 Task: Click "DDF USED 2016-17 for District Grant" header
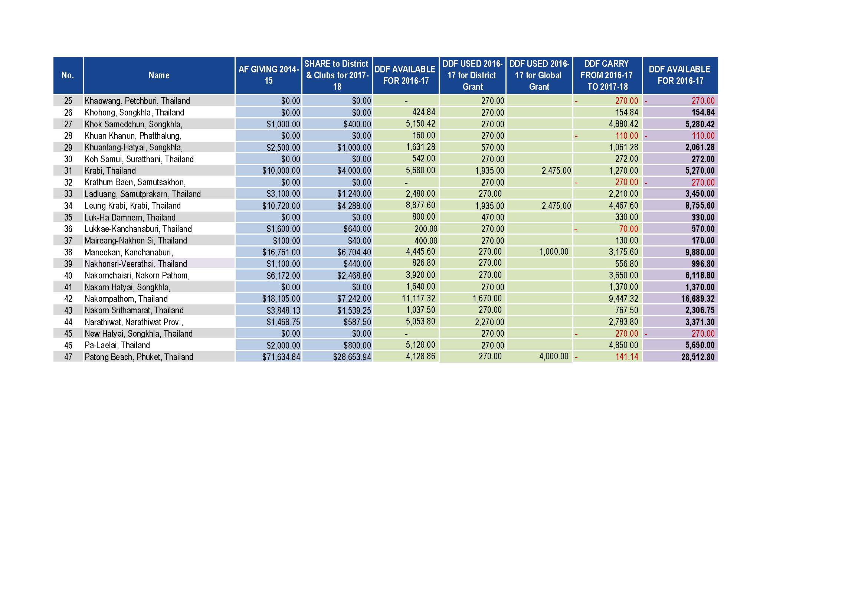[472, 75]
